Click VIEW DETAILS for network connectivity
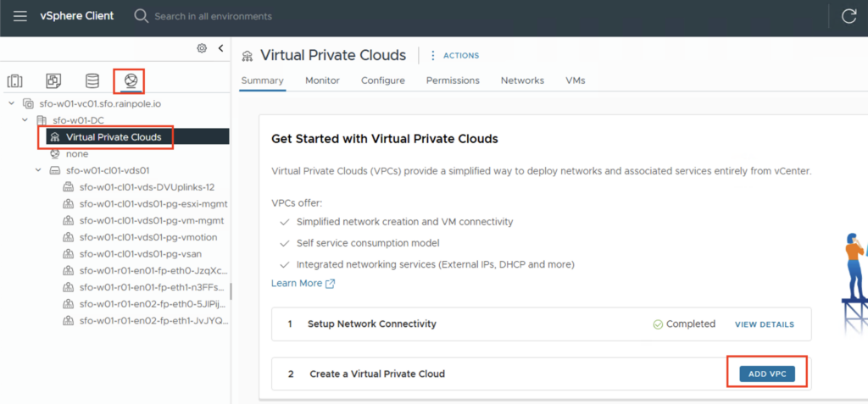The height and width of the screenshot is (404, 868). tap(764, 324)
